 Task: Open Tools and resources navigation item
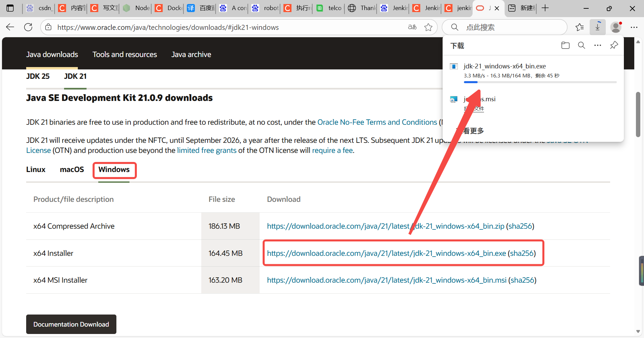[125, 54]
